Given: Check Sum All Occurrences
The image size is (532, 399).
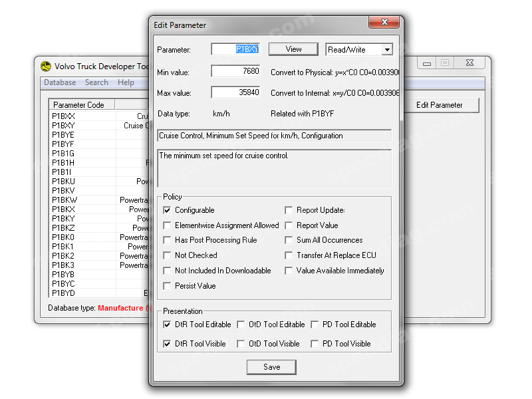Looking at the screenshot, I should [289, 240].
